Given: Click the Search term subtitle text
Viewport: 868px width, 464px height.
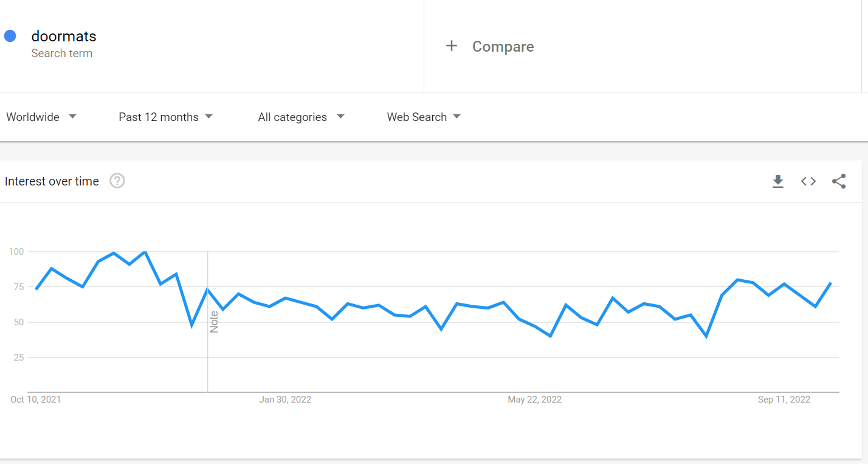Looking at the screenshot, I should click(62, 54).
